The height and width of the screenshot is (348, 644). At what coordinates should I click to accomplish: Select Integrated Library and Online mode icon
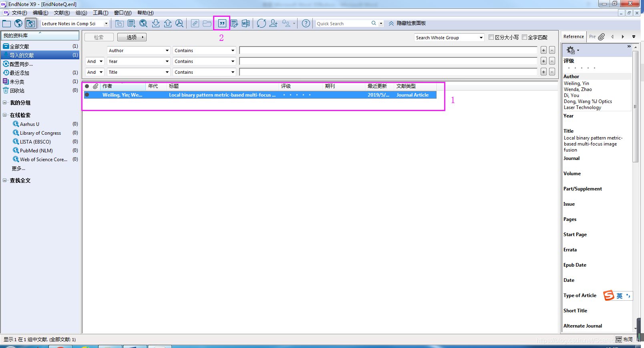30,24
